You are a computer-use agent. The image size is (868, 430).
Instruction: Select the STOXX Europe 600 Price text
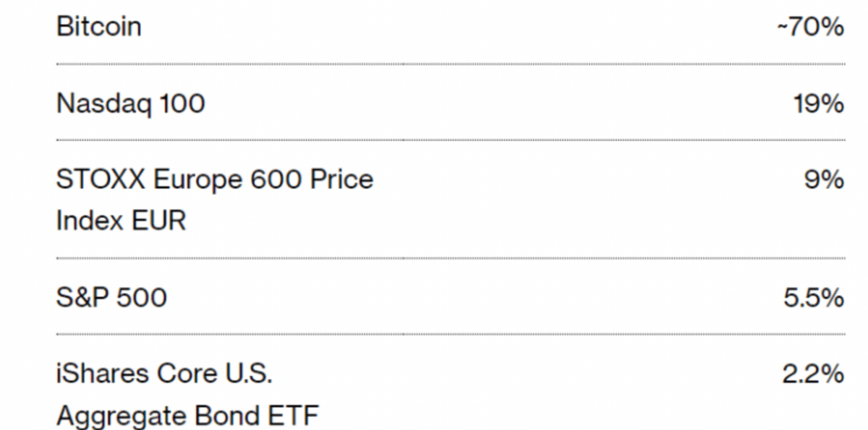(215, 179)
